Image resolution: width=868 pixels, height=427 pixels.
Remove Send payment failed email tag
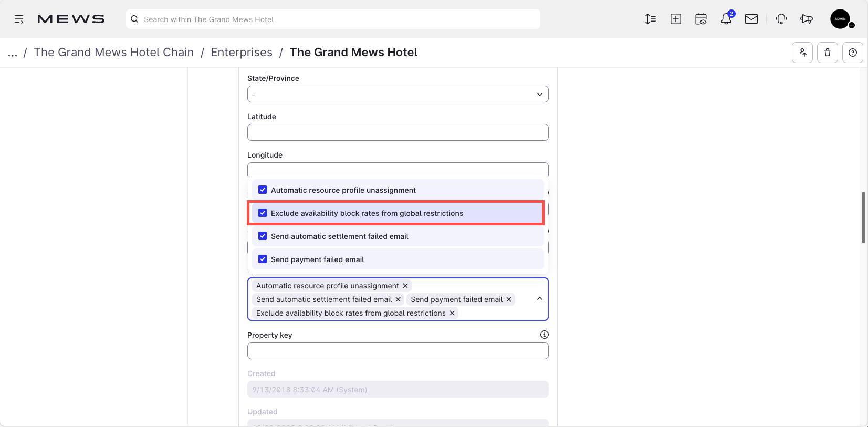point(509,299)
